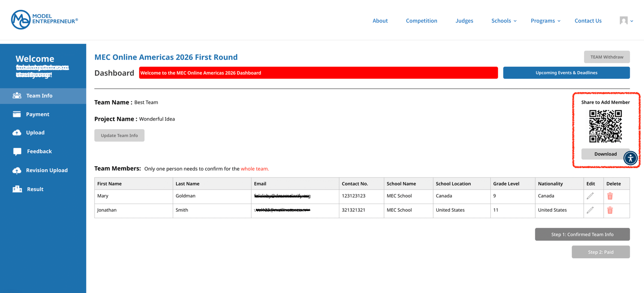Go to Revision Upload section
This screenshot has height=293, width=644.
coord(47,170)
